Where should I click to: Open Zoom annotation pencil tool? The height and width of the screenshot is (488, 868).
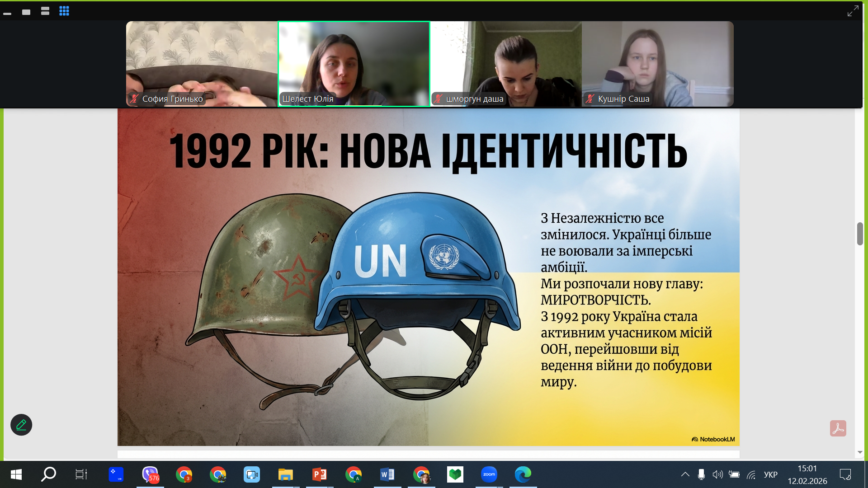click(x=21, y=425)
